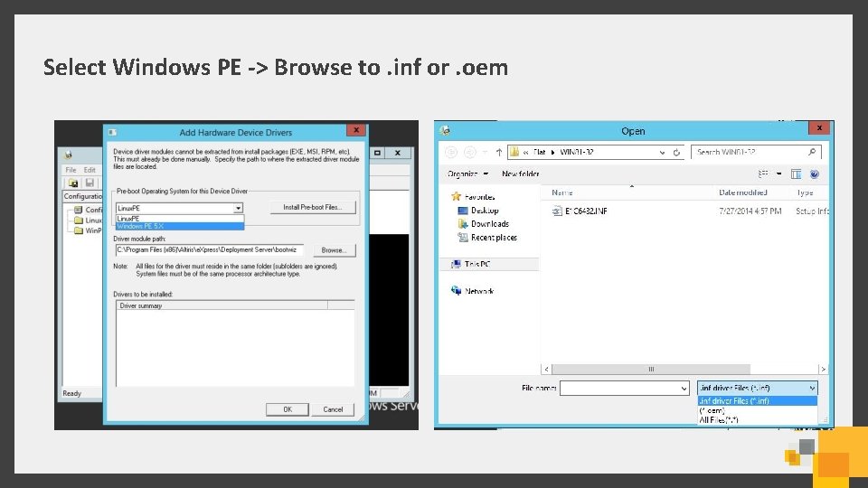
Task: Click the horizontal scrollbar thumb
Action: (x=651, y=369)
